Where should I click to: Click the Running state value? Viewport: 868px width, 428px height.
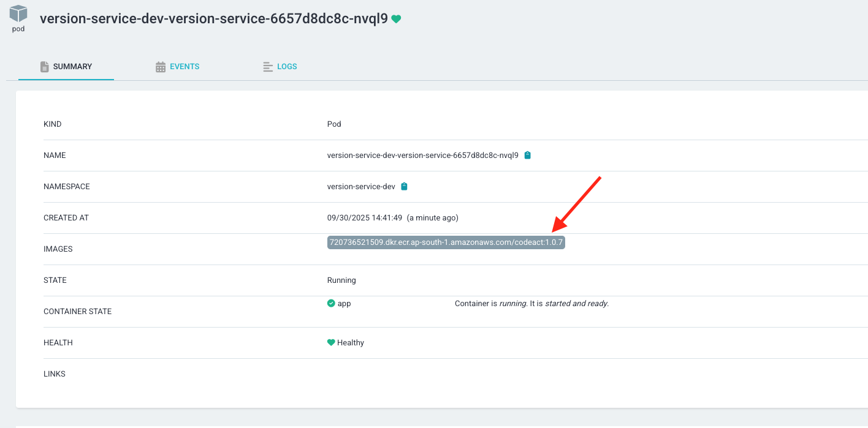341,280
